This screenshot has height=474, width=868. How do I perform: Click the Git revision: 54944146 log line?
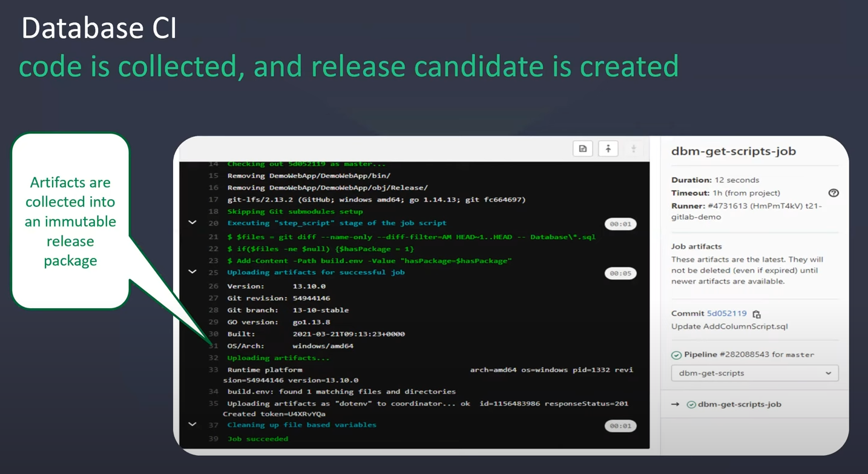(x=278, y=298)
